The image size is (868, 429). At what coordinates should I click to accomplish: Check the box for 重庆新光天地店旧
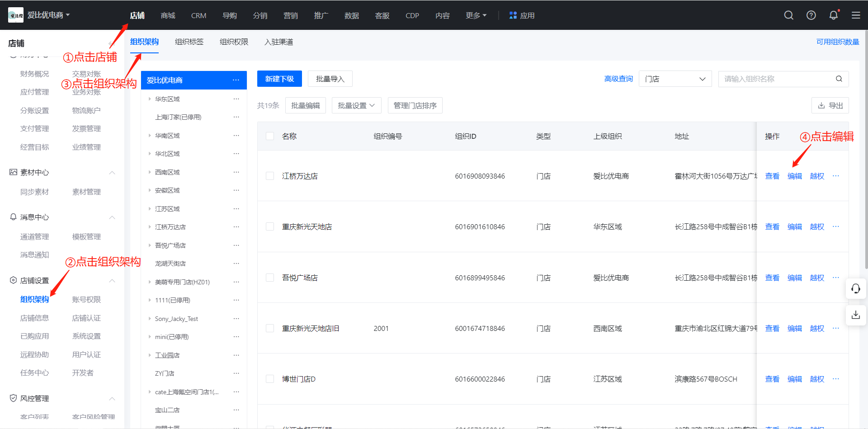(x=270, y=328)
